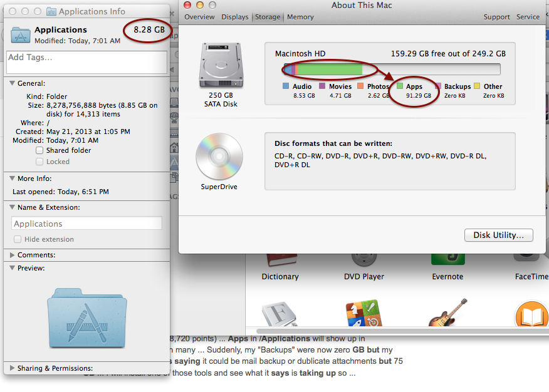Open the iBooks app icon
Screen dimensions: 549x392
531,314
